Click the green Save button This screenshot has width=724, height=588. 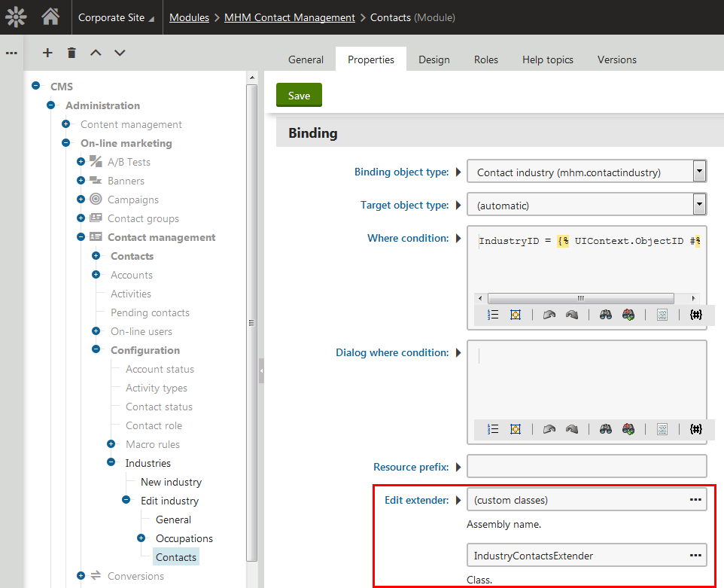click(299, 95)
